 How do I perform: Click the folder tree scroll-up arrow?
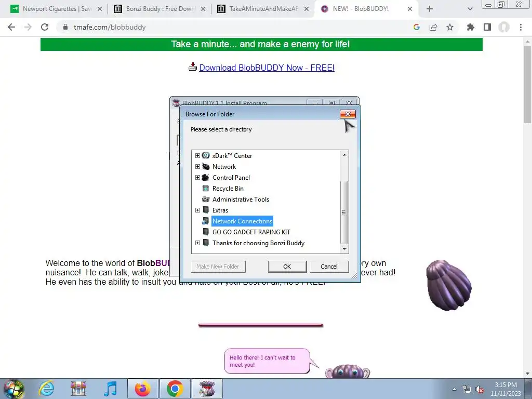[x=344, y=155]
